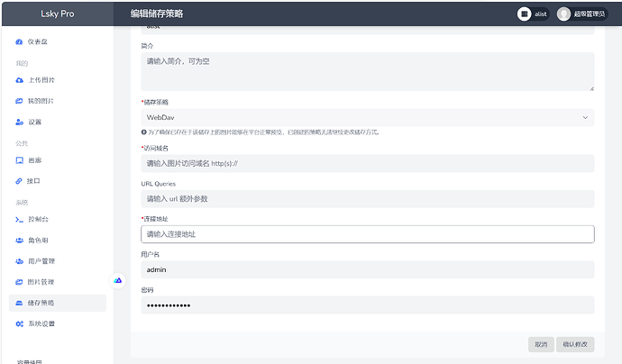622x364 pixels.
Task: Click the upload cloud icon
Action: tap(20, 80)
